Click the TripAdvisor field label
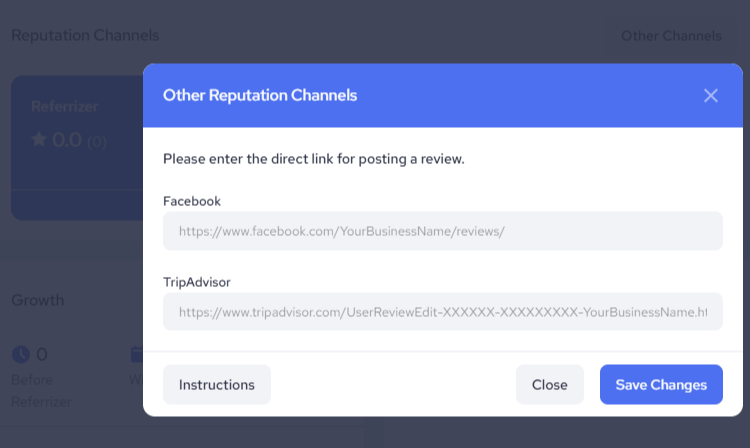Image resolution: width=750 pixels, height=448 pixels. (x=197, y=282)
